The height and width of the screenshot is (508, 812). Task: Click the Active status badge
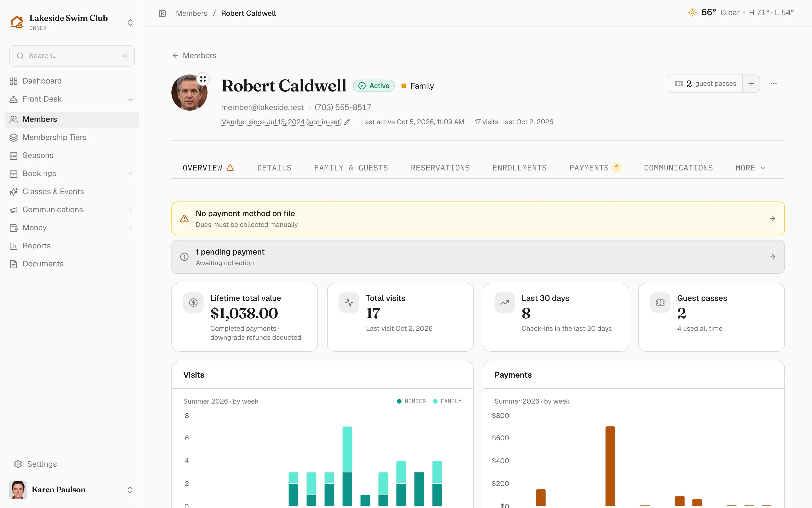[374, 86]
